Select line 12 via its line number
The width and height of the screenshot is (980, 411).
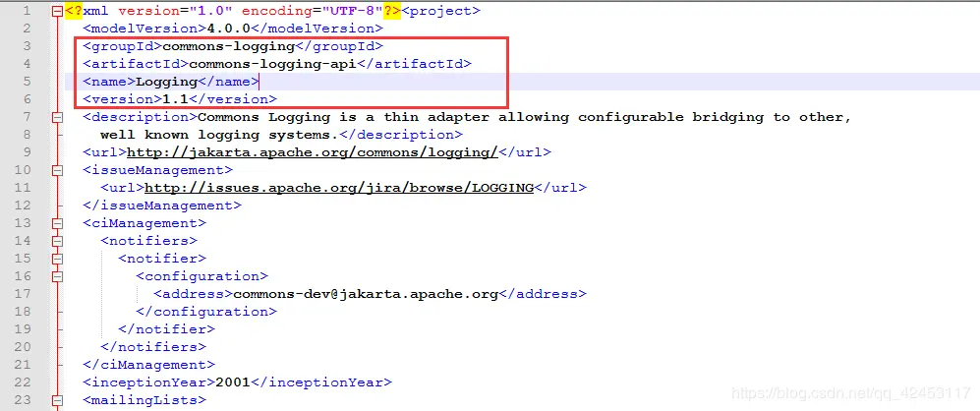(x=23, y=205)
